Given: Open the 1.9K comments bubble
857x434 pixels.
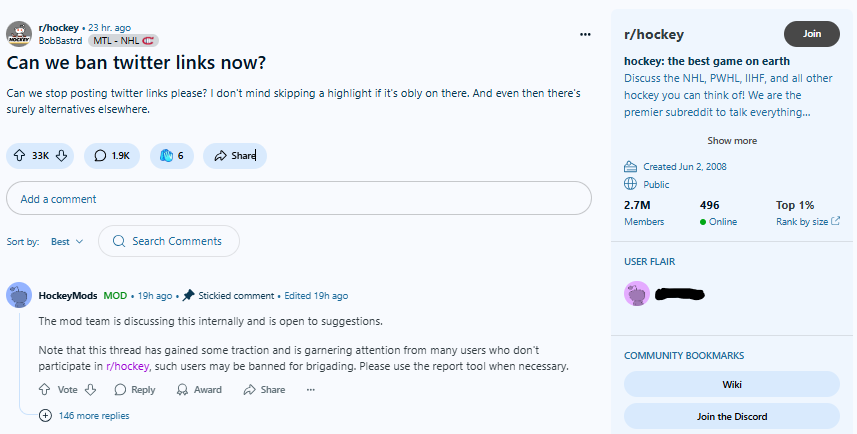Looking at the screenshot, I should pyautogui.click(x=112, y=156).
